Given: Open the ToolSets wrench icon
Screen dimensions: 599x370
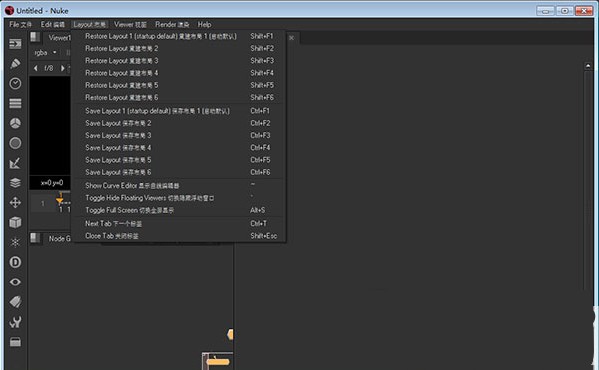Looking at the screenshot, I should click(15, 322).
